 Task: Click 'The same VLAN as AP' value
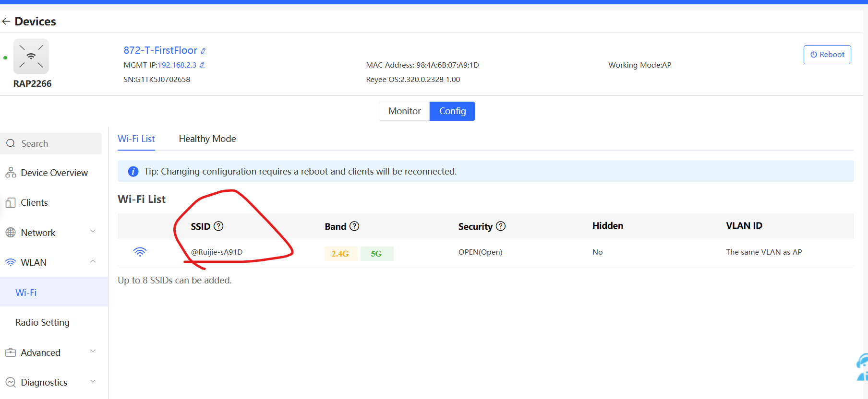tap(764, 252)
